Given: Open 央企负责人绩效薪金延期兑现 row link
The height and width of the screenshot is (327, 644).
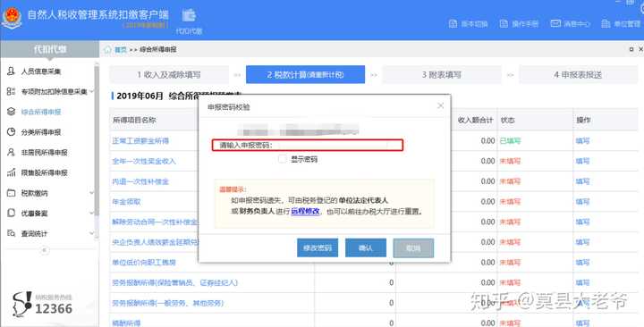Looking at the screenshot, I should click(x=155, y=242).
